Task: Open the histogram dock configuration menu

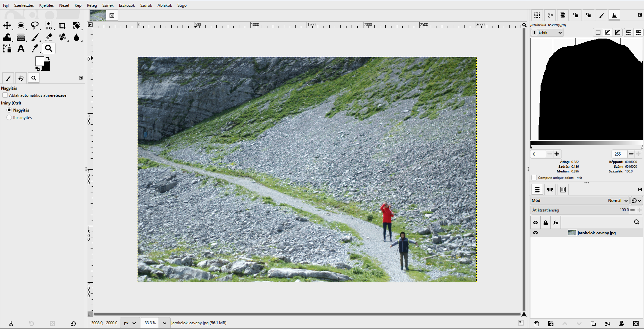Action: pyautogui.click(x=640, y=15)
